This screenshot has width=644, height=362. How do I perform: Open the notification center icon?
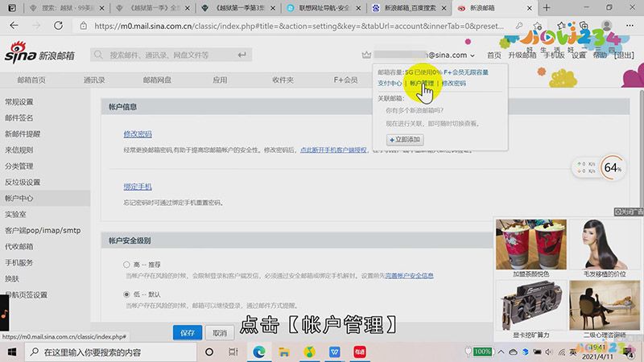click(x=629, y=352)
